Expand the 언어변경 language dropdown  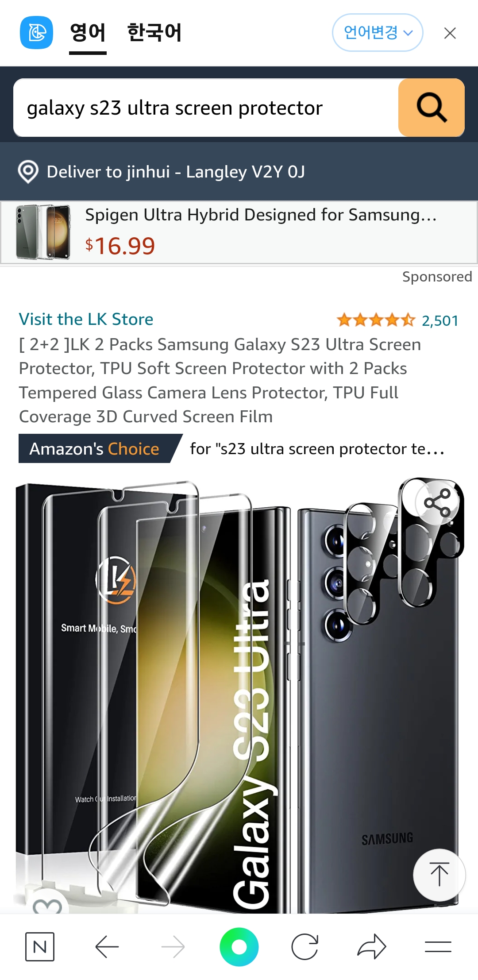point(378,33)
